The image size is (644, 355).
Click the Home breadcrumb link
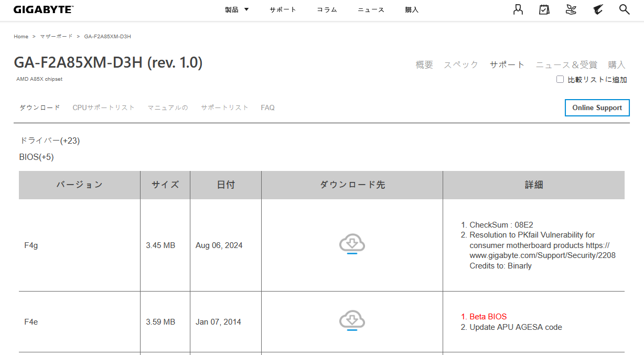pyautogui.click(x=21, y=37)
